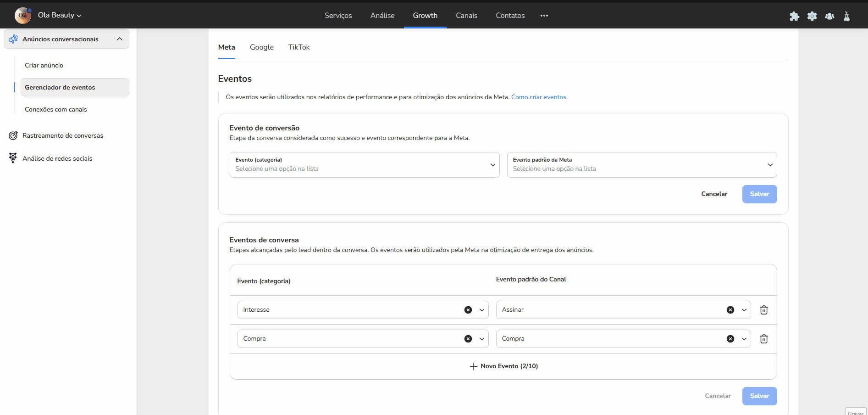The image size is (868, 415).
Task: Clear the Assinar channel event selection
Action: click(x=730, y=310)
